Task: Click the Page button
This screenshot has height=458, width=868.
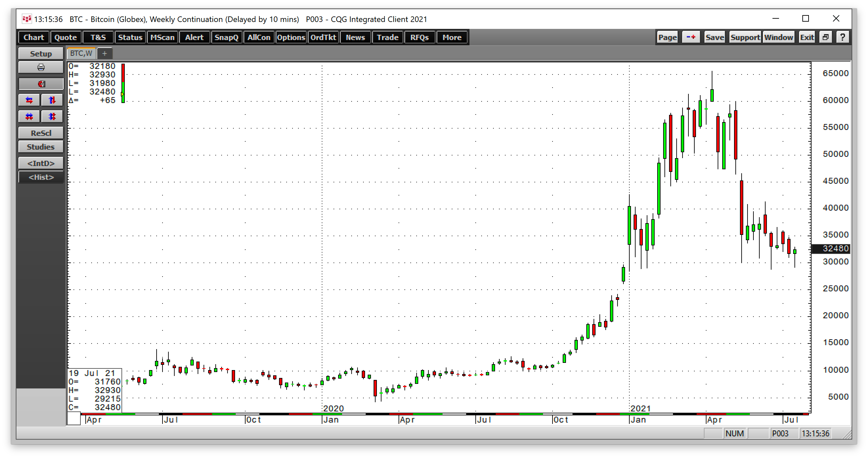Action: pyautogui.click(x=667, y=37)
